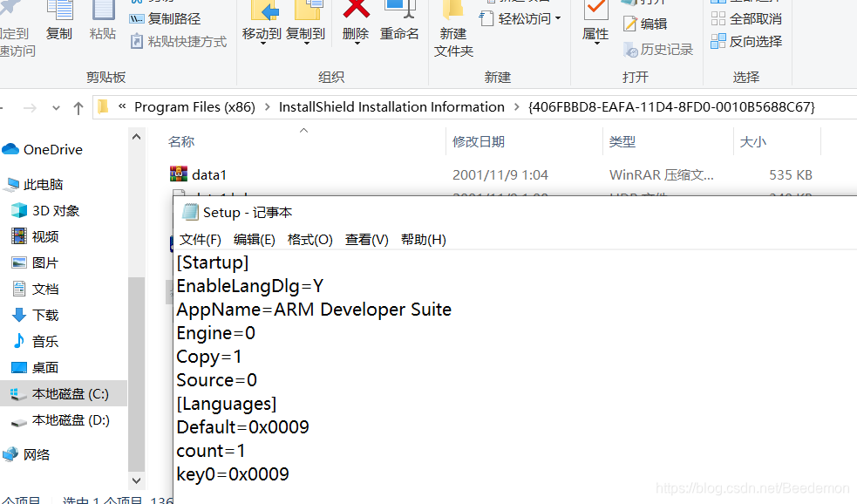Click the Up one level arrow
The image size is (857, 504).
[78, 107]
